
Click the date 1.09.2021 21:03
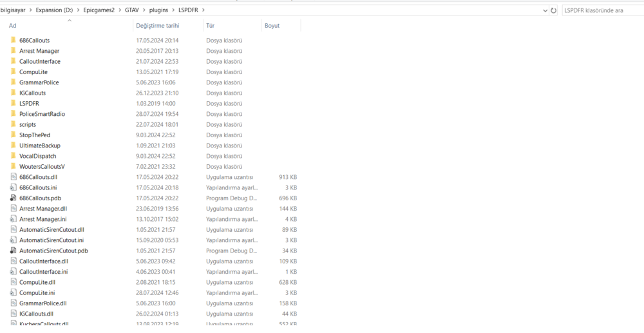(156, 146)
